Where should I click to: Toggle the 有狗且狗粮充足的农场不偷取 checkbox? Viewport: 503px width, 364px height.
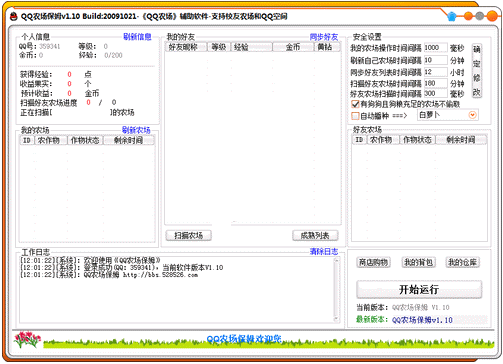355,104
